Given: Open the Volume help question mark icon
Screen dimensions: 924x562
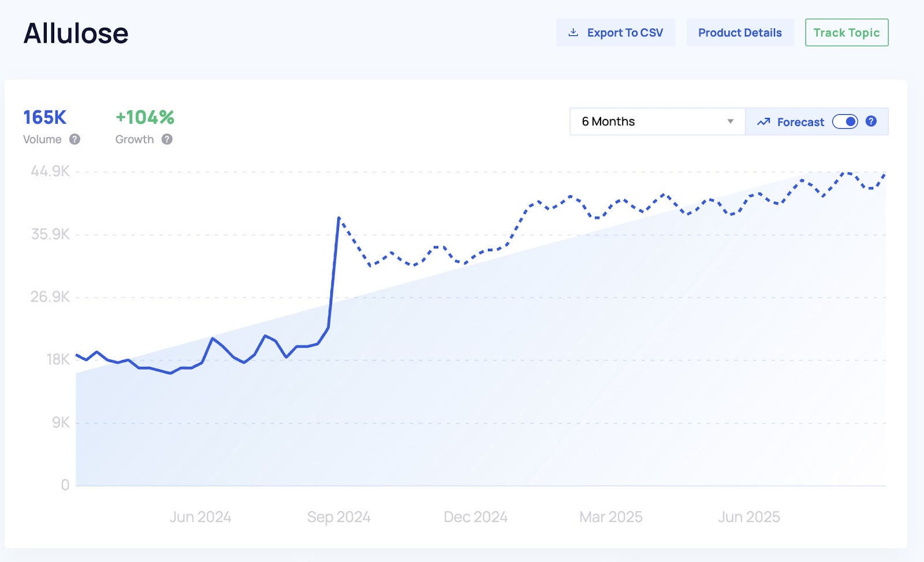Looking at the screenshot, I should (74, 139).
